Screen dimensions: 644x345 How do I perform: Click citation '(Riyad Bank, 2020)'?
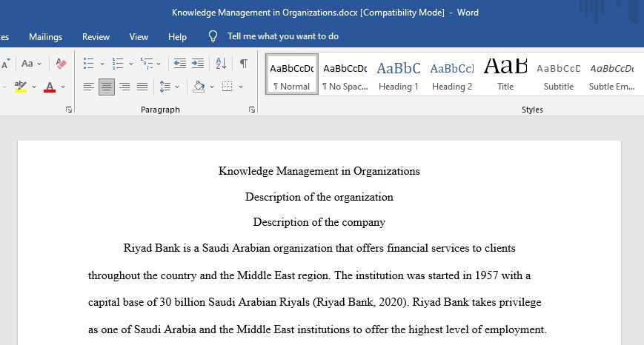[361, 302]
